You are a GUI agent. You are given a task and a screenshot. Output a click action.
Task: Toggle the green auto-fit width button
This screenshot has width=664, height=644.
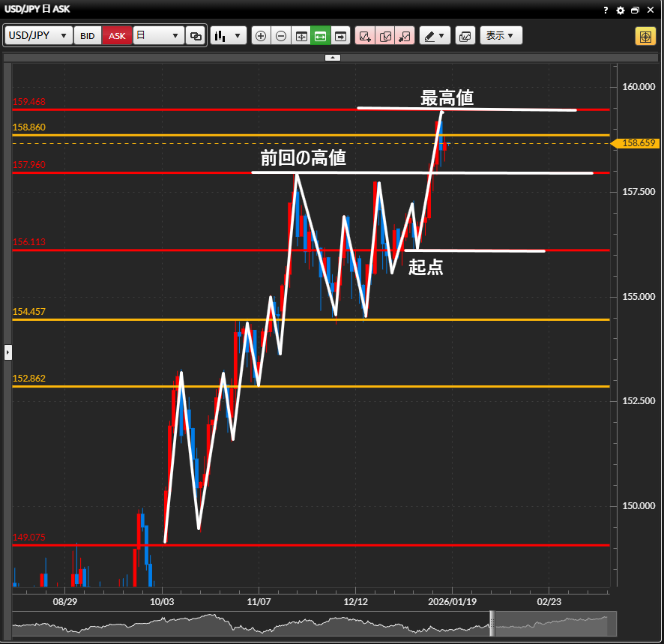pyautogui.click(x=321, y=36)
